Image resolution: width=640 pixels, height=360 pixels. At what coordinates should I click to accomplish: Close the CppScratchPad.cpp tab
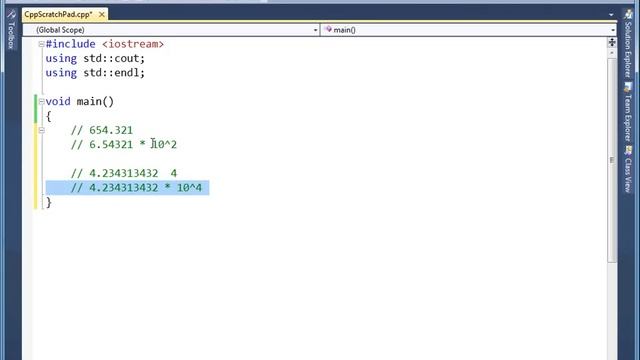point(102,15)
